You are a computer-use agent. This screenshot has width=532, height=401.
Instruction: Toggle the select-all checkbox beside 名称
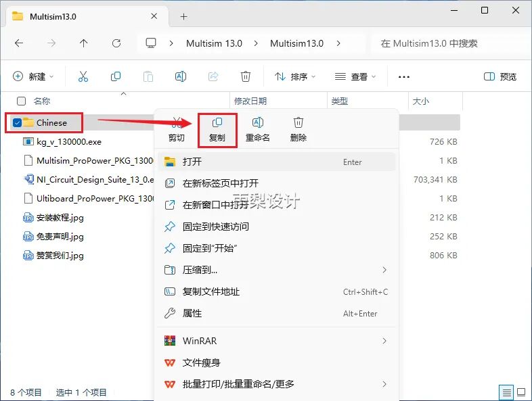[x=21, y=101]
